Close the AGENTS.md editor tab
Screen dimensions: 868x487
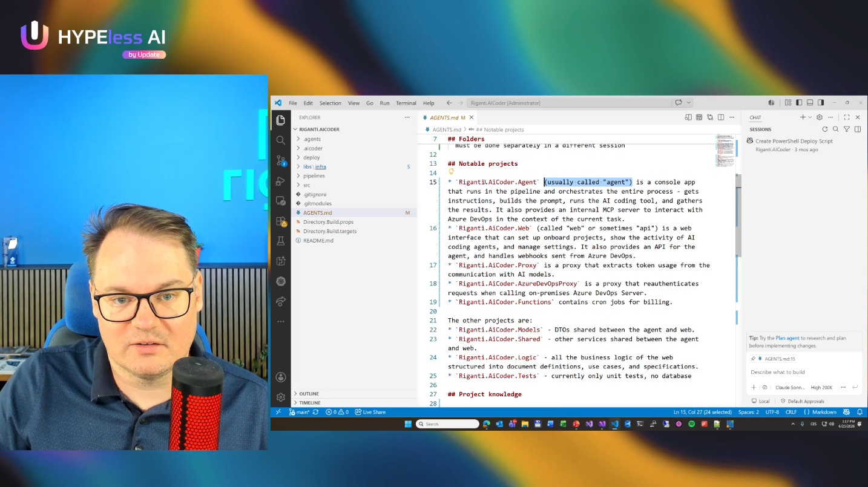471,117
